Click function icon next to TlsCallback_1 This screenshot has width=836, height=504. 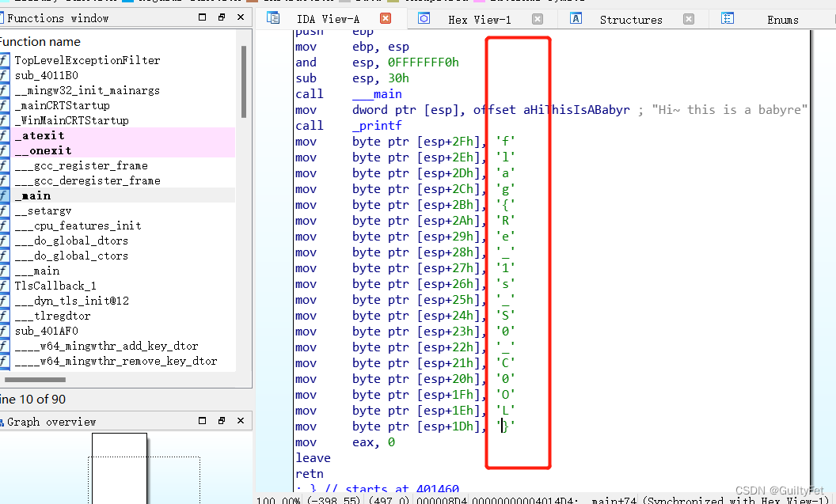coord(5,286)
